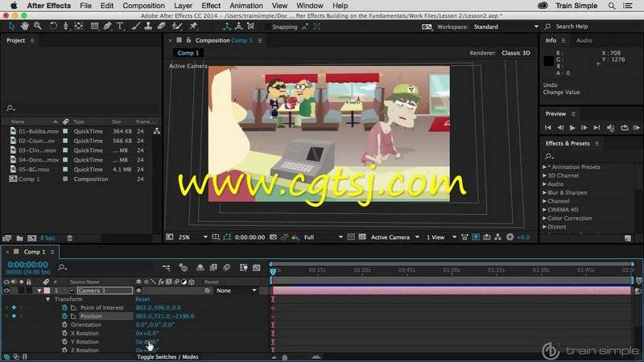
Task: Open Camera 1 Parent None dropdown
Action: coord(237,290)
